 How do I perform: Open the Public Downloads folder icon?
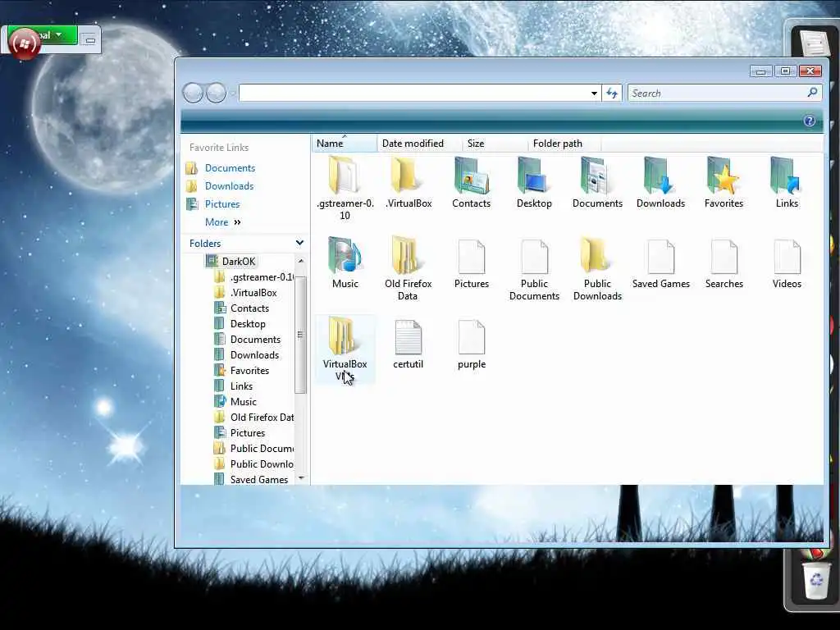(x=597, y=256)
